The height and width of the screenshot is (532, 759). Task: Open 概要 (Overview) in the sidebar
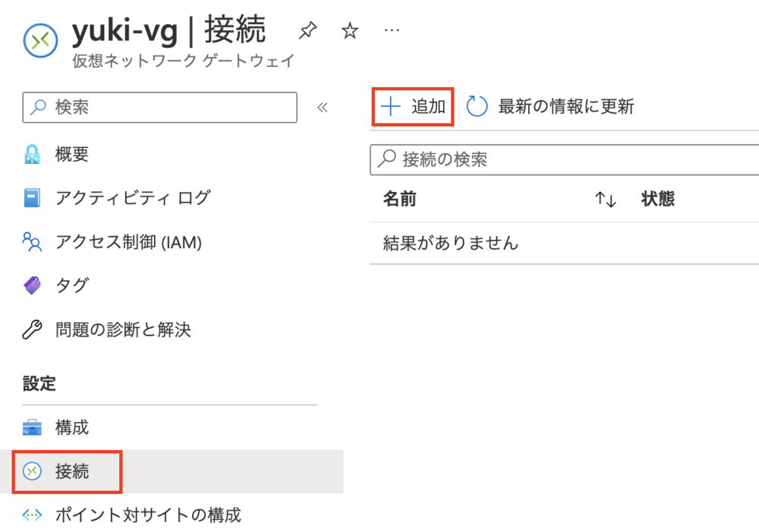[x=72, y=155]
